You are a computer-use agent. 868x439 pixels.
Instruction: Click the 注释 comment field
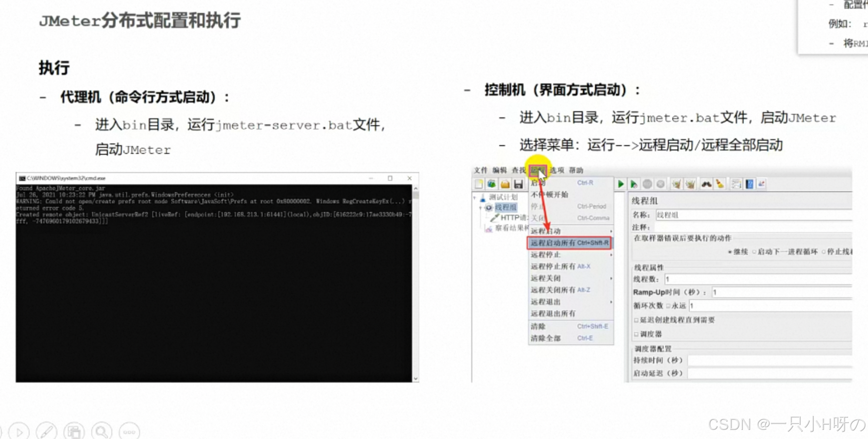tap(753, 227)
